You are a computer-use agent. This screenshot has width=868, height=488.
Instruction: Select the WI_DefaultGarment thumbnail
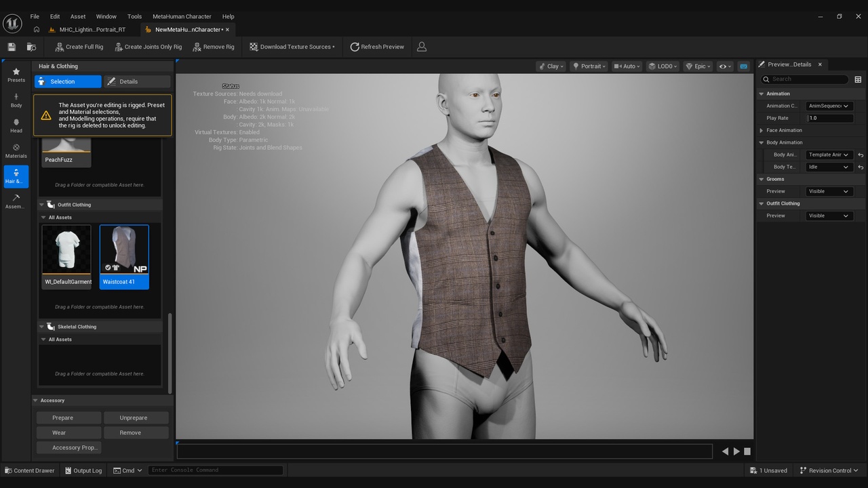coord(66,257)
